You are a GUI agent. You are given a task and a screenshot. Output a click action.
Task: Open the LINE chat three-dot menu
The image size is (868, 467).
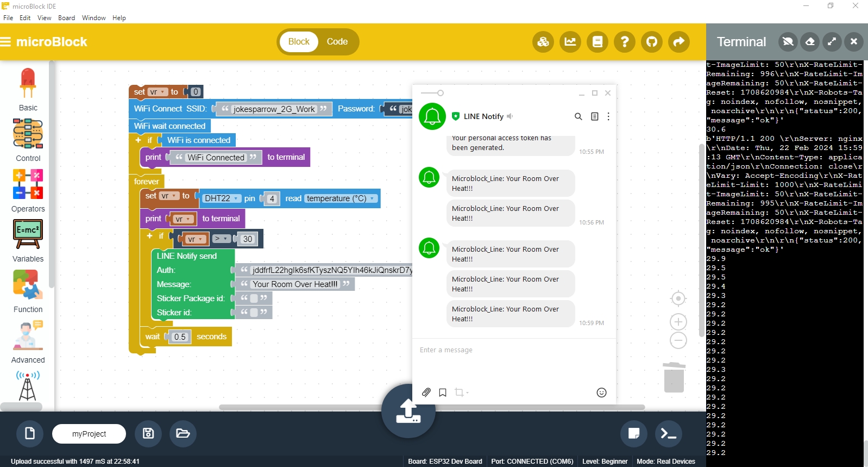click(x=608, y=116)
